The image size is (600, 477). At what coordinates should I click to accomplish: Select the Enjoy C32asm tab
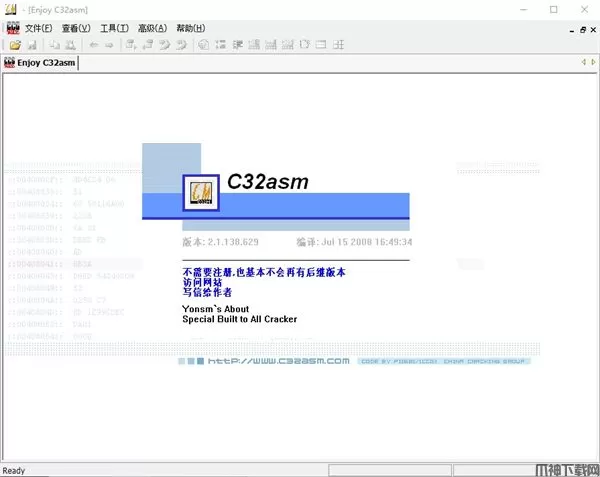[x=40, y=63]
